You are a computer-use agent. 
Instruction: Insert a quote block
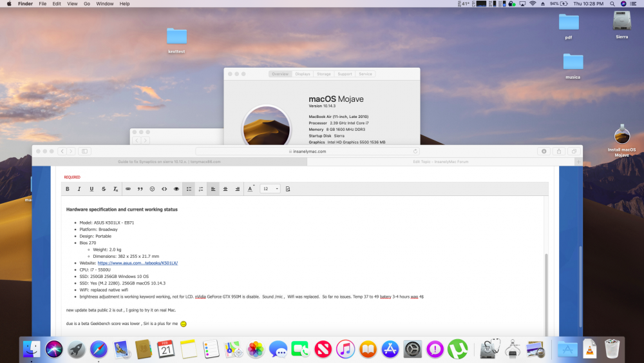click(140, 189)
